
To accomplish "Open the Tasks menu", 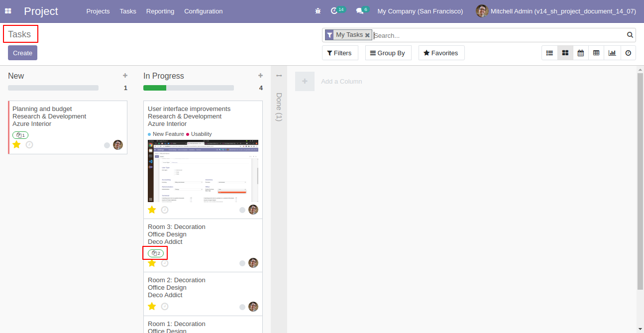I will point(128,11).
